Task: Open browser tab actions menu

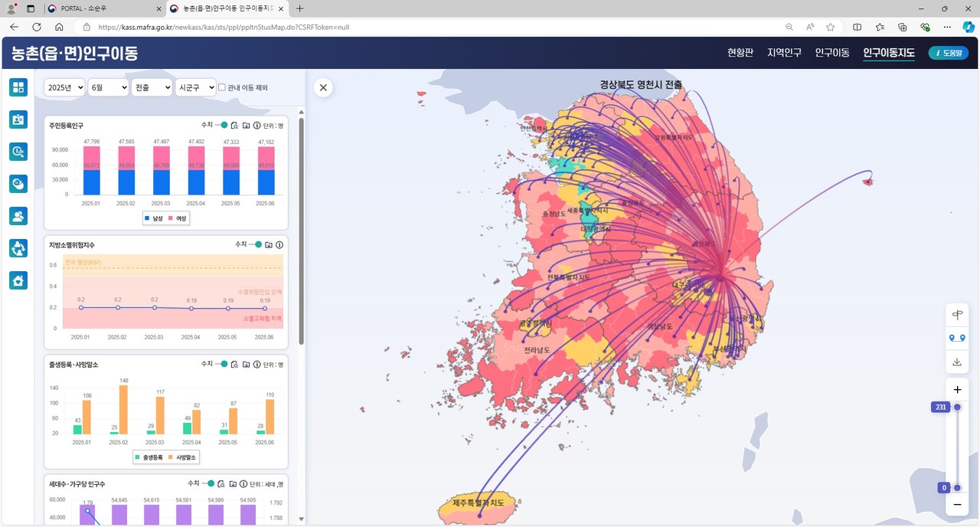Action: pyautogui.click(x=31, y=8)
